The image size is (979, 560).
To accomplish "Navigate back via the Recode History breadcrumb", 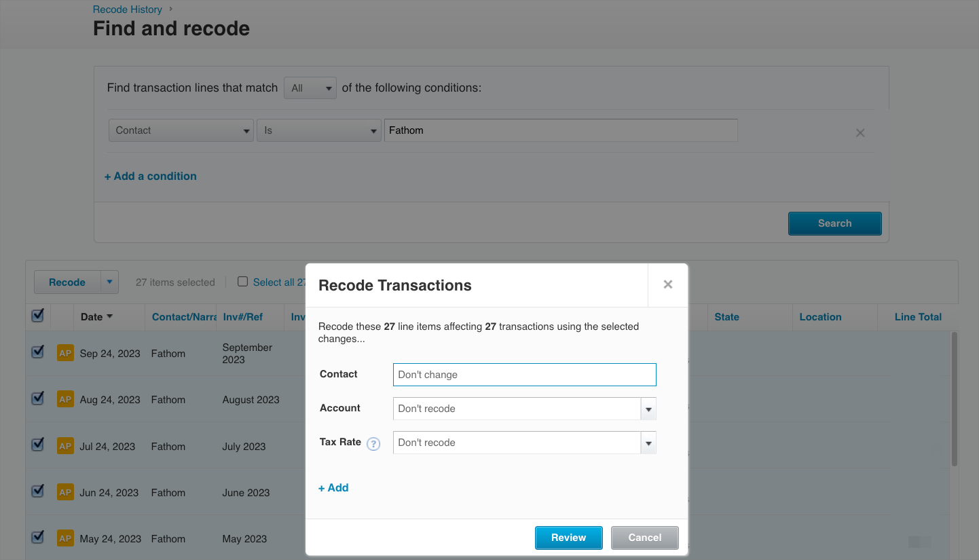I will 127,10.
